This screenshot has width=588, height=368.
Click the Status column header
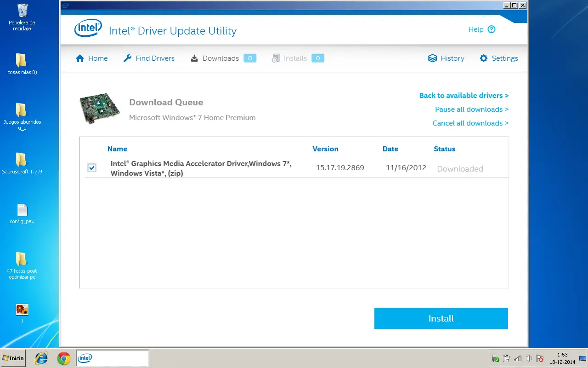pos(445,149)
